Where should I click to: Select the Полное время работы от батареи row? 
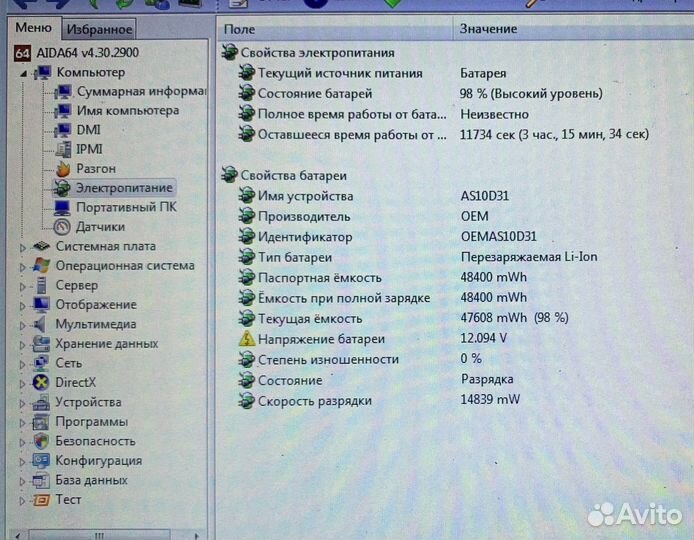click(383, 114)
